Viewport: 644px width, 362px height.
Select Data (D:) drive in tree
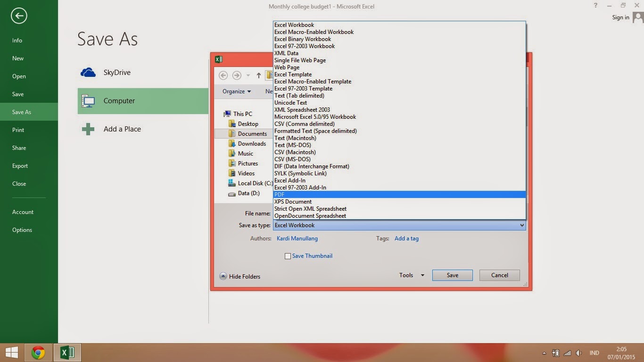(x=244, y=193)
